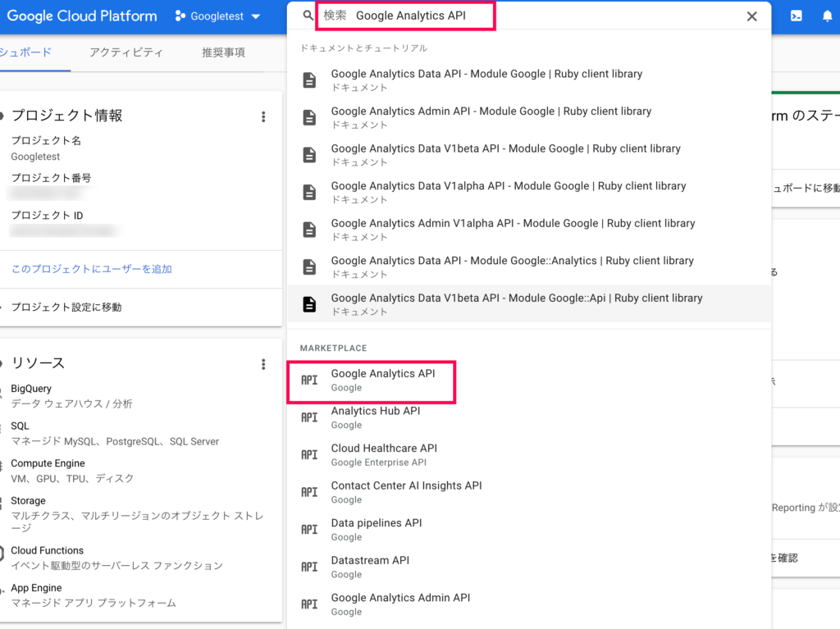Viewport: 840px width, 629px height.
Task: Open the notifications bell
Action: [x=827, y=16]
